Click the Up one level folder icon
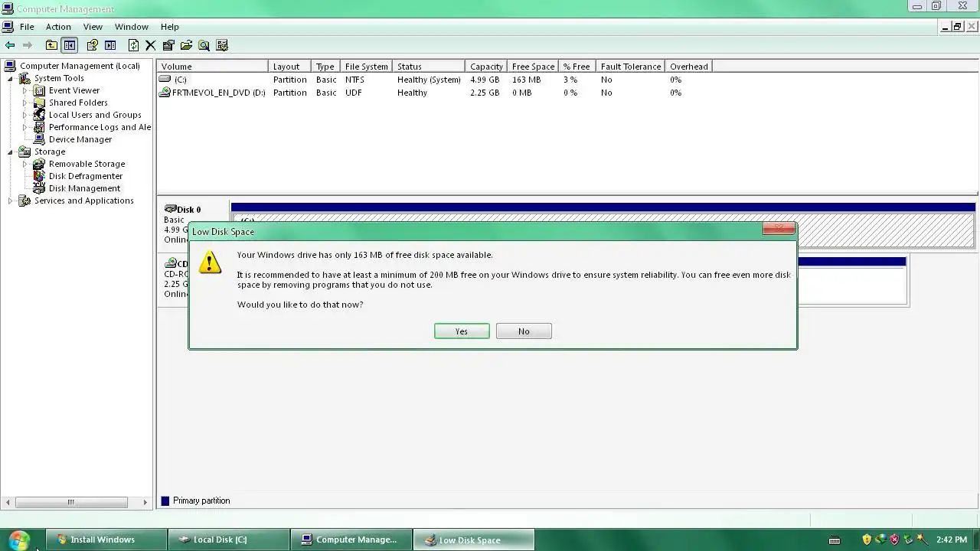Screen dimensions: 980x551 click(x=51, y=46)
